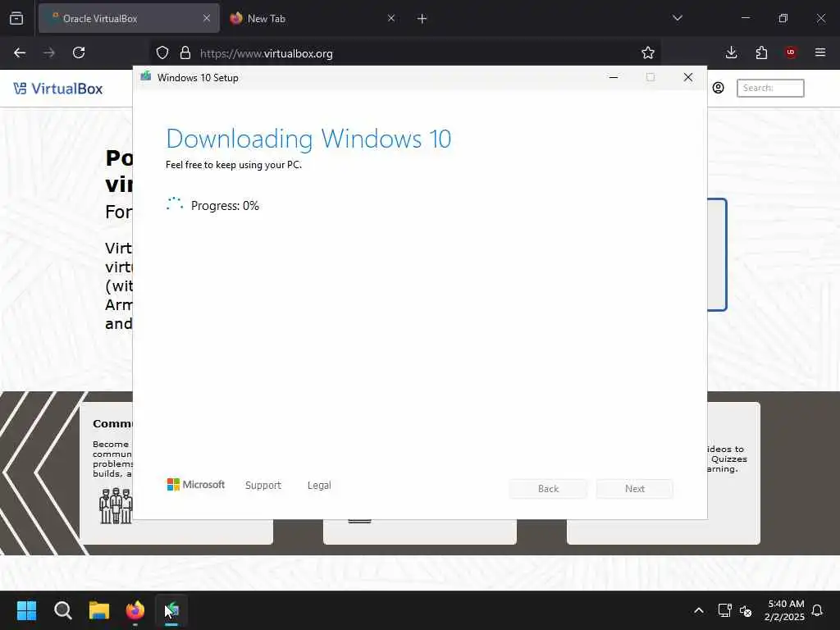The width and height of the screenshot is (840, 630).
Task: Click the Next button in setup
Action: (635, 489)
